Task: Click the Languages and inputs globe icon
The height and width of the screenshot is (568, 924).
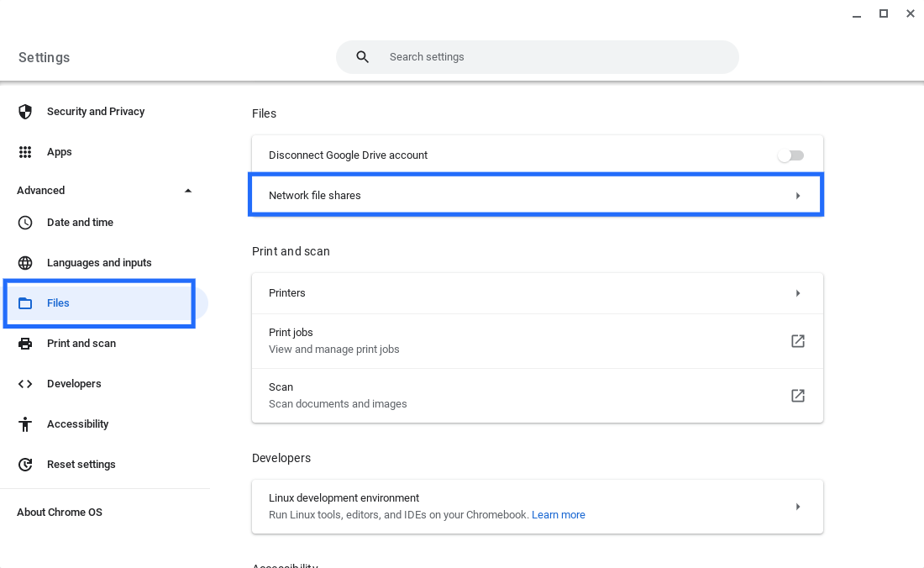Action: coord(25,263)
